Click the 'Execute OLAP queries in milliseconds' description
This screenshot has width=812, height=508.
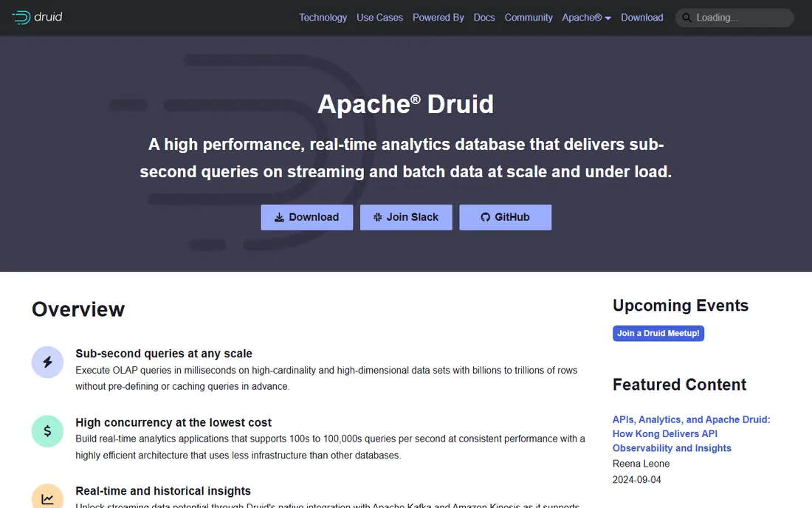[x=326, y=378]
